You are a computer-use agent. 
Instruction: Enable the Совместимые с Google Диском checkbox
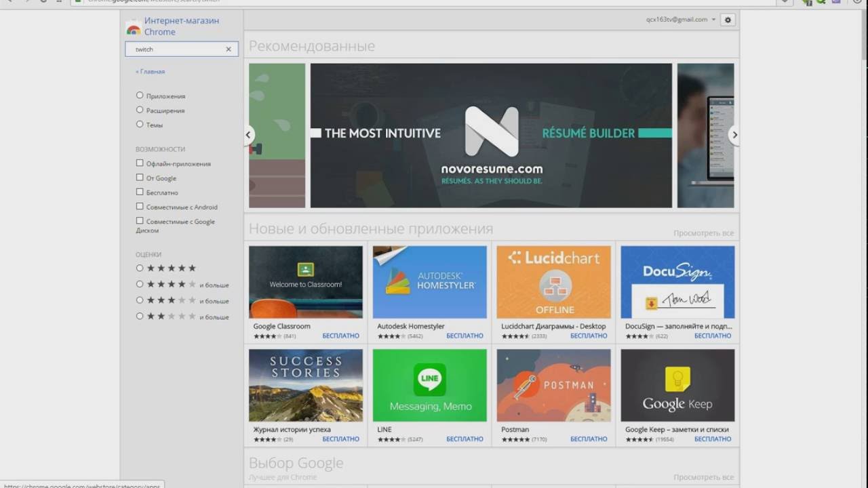pos(140,221)
